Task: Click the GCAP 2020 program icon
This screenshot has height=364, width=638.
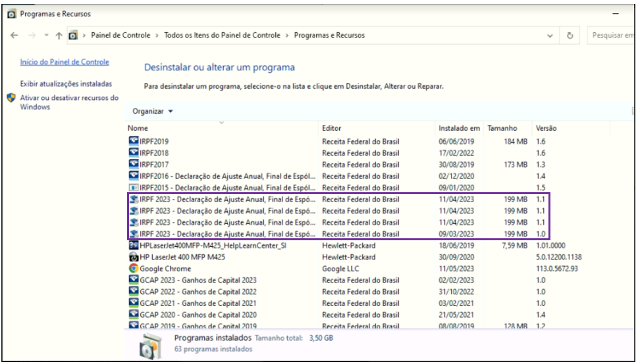Action: [x=134, y=315]
